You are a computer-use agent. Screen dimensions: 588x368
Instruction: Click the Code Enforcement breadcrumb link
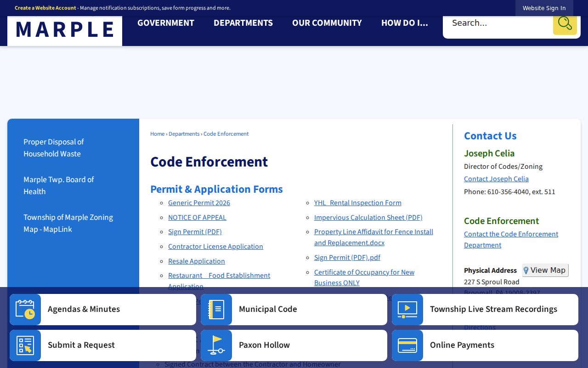coord(226,134)
